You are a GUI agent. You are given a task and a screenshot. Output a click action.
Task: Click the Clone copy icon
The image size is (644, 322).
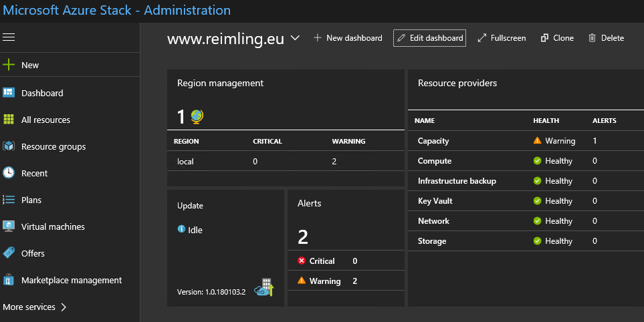(x=544, y=37)
